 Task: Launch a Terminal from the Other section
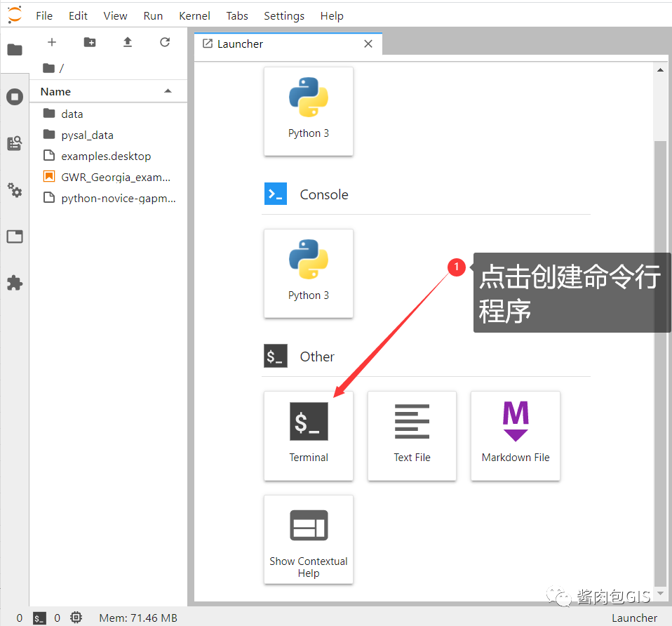point(309,436)
